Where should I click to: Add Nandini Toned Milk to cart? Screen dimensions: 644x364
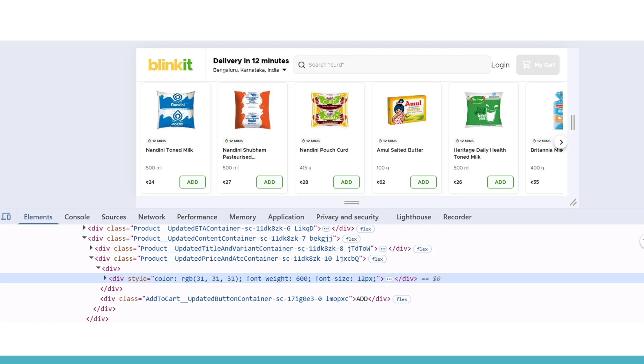[x=192, y=182]
